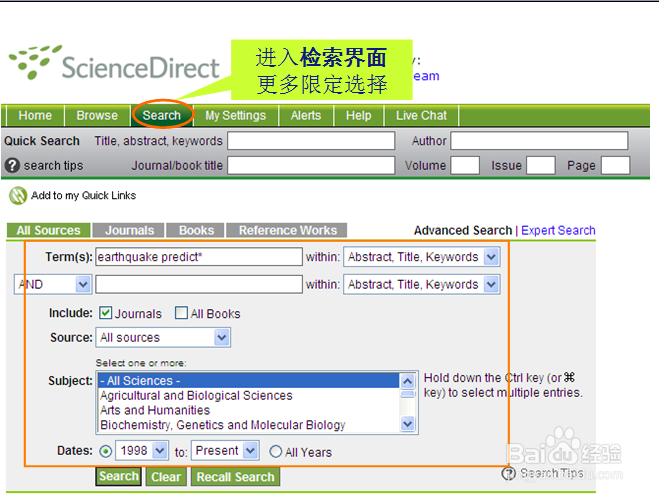
Task: Open the Home menu item
Action: click(35, 116)
